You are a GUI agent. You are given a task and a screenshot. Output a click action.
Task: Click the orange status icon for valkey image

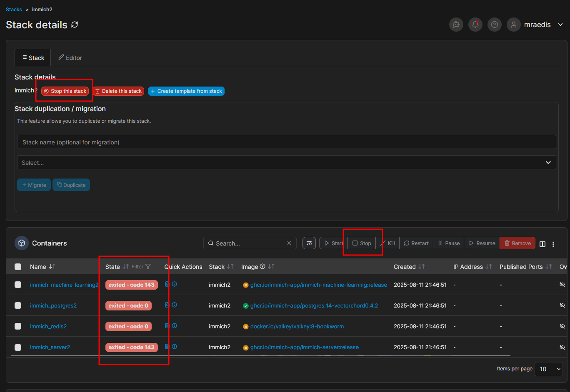pos(246,327)
